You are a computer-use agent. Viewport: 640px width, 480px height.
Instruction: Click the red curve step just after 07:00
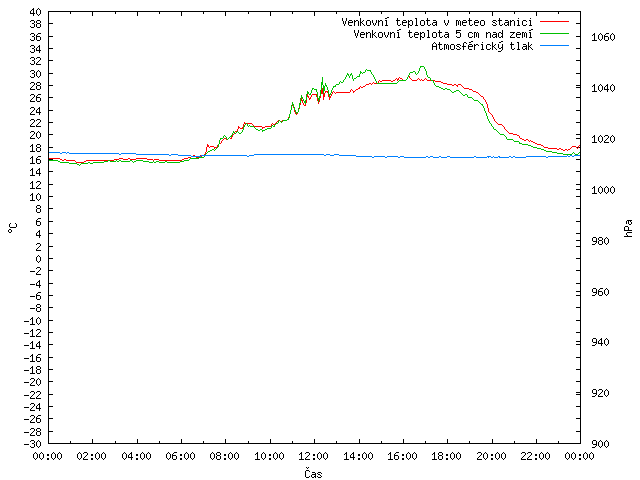(207, 145)
